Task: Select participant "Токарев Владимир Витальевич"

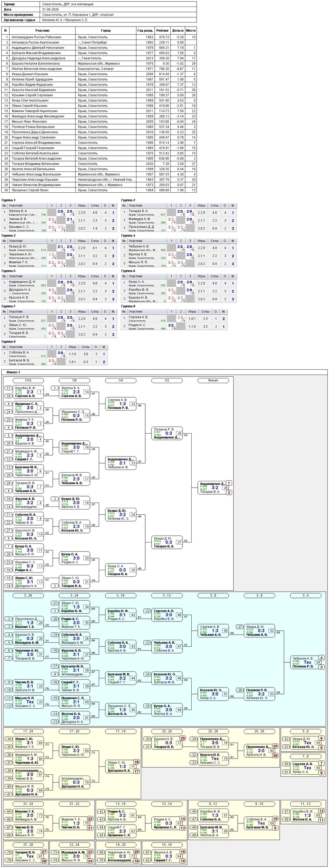Action: 36,164
